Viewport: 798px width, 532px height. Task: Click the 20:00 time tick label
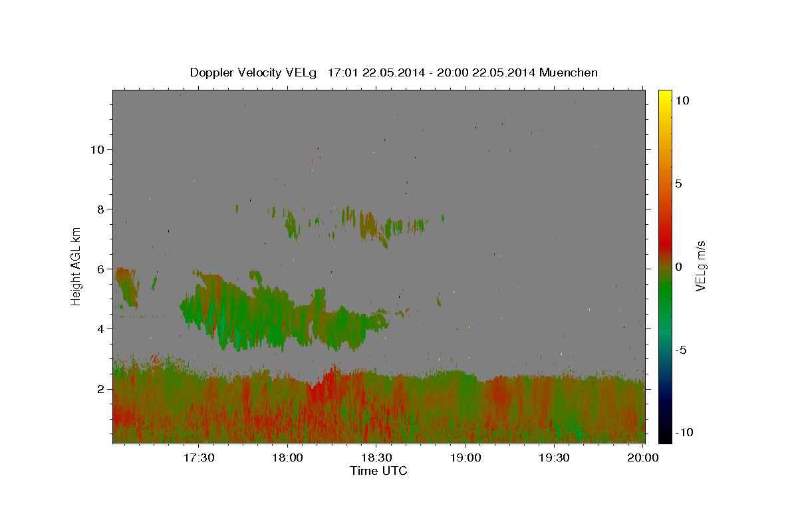[x=643, y=458]
